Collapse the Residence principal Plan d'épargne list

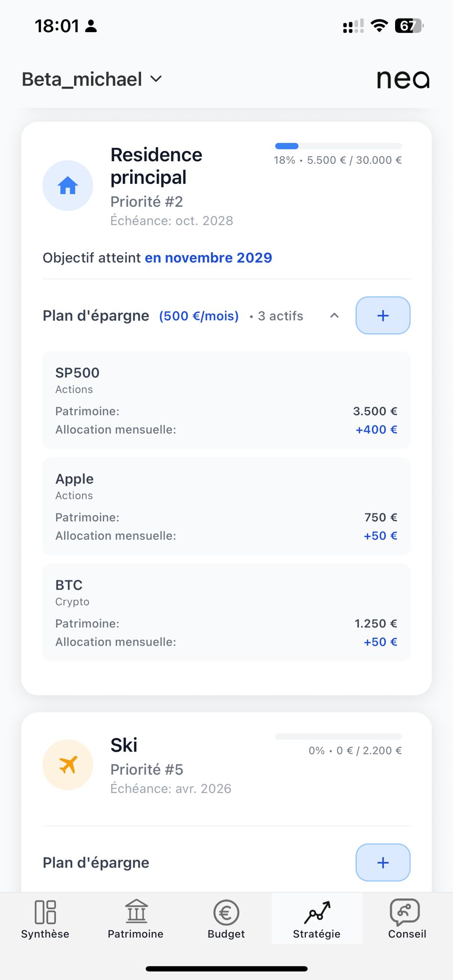click(334, 316)
